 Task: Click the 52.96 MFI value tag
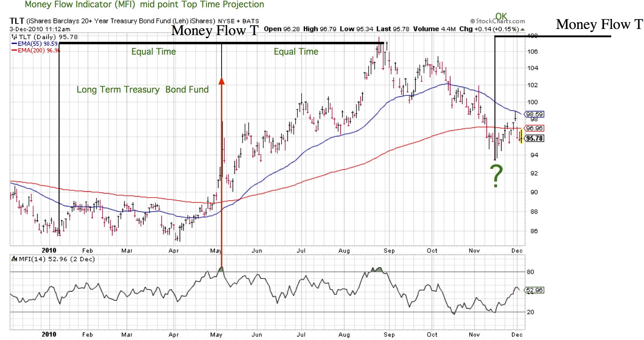tap(534, 290)
